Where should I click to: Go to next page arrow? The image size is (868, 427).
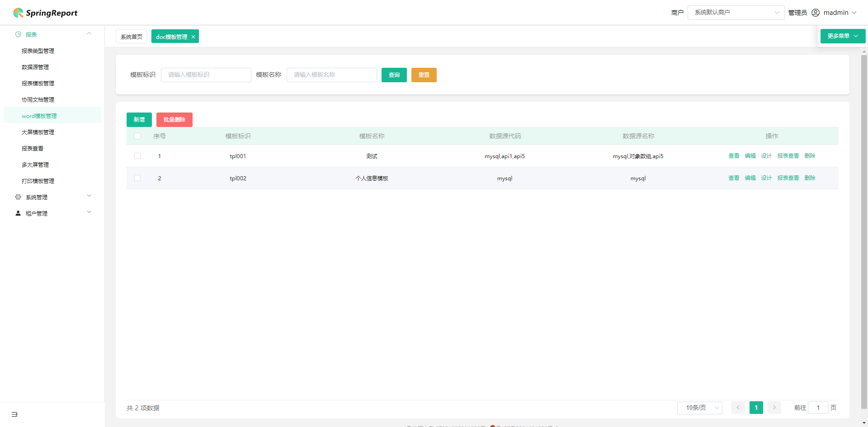(774, 408)
